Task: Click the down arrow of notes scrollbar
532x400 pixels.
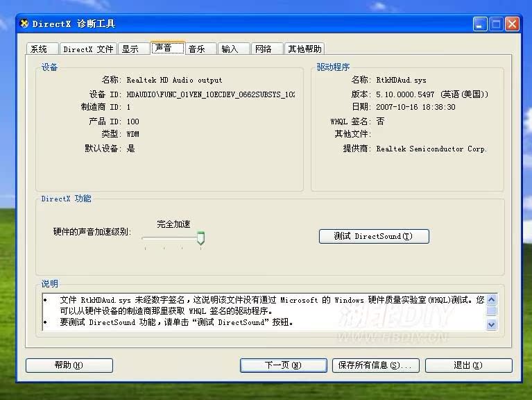Action: [491, 324]
